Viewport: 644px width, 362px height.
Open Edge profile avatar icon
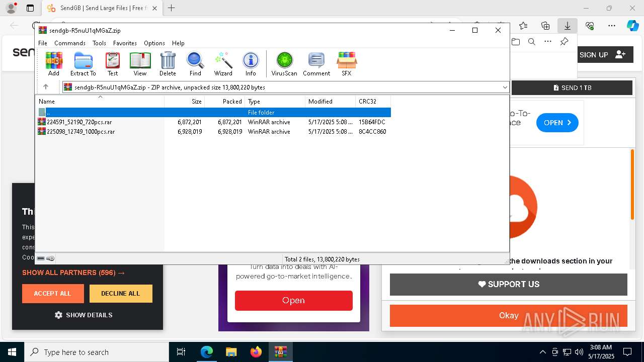click(x=11, y=8)
